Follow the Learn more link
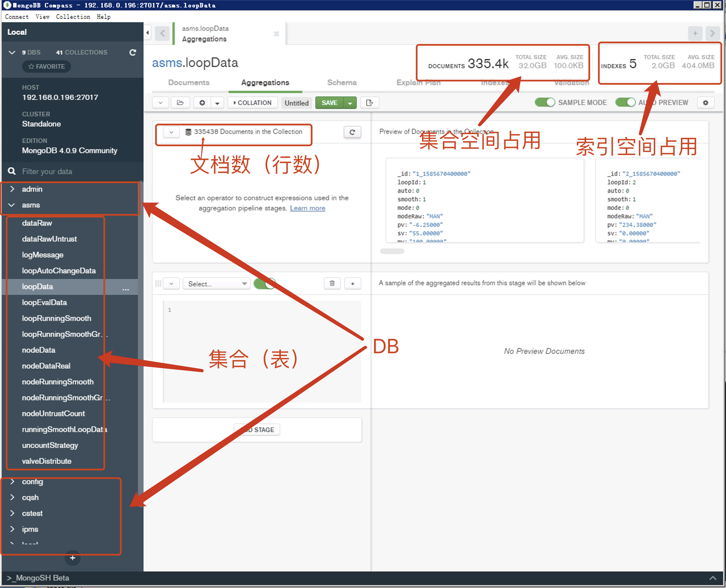The image size is (726, 588). point(307,208)
